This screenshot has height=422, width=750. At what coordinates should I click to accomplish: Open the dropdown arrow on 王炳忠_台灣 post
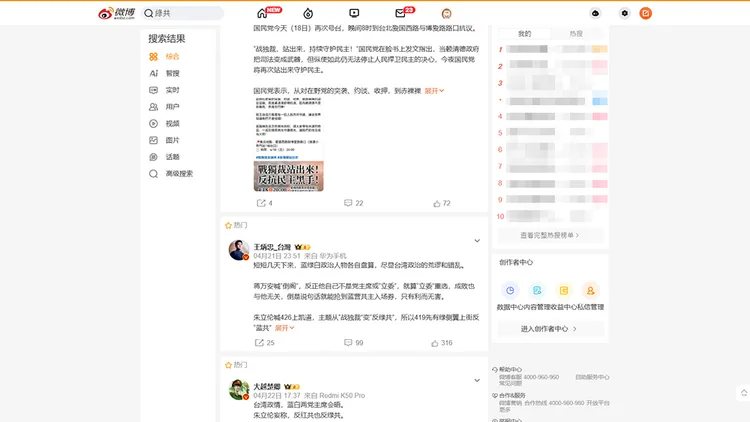pos(477,241)
